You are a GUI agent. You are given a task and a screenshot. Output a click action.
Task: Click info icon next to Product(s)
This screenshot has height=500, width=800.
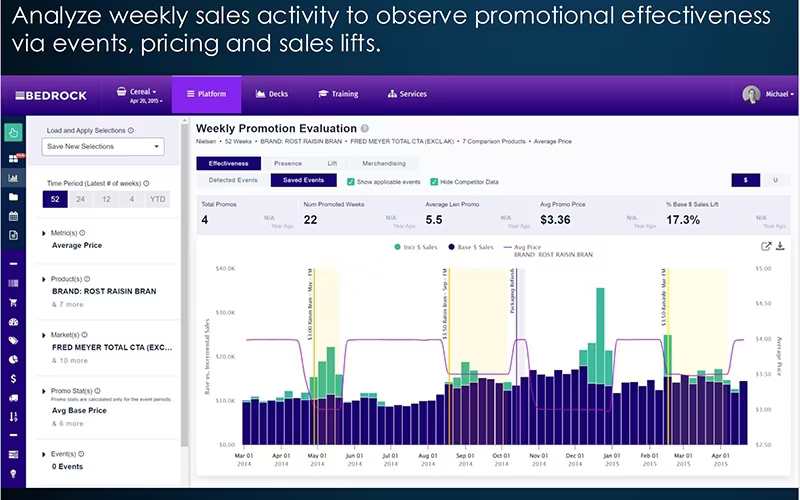click(87, 279)
